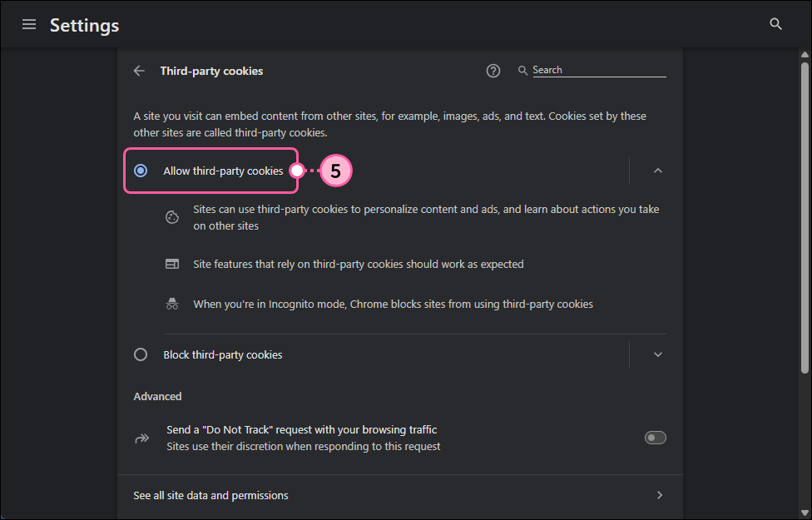Viewport: 812px width, 520px height.
Task: Click the eye icon beside the personalization description
Action: [171, 217]
